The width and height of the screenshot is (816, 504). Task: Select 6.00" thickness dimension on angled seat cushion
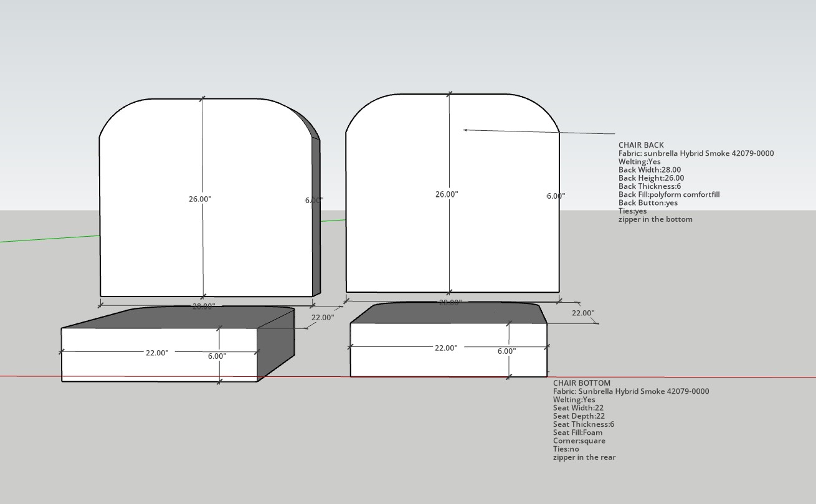[x=217, y=356]
